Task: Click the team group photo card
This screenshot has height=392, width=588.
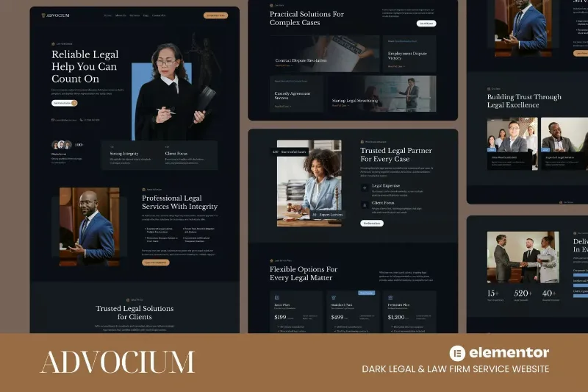Action: click(512, 143)
